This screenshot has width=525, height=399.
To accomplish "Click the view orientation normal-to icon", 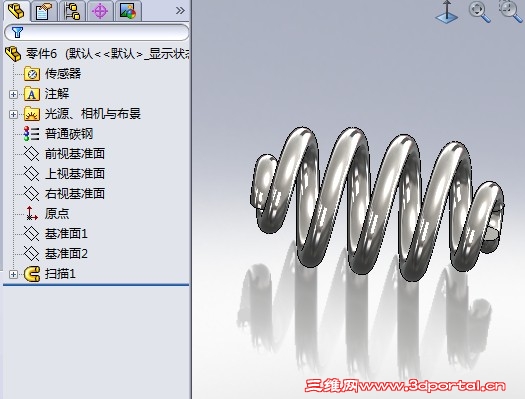I will pos(447,12).
